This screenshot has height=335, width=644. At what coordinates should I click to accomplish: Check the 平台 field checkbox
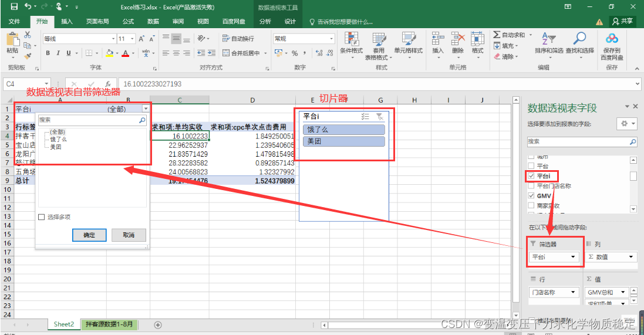pyautogui.click(x=531, y=166)
